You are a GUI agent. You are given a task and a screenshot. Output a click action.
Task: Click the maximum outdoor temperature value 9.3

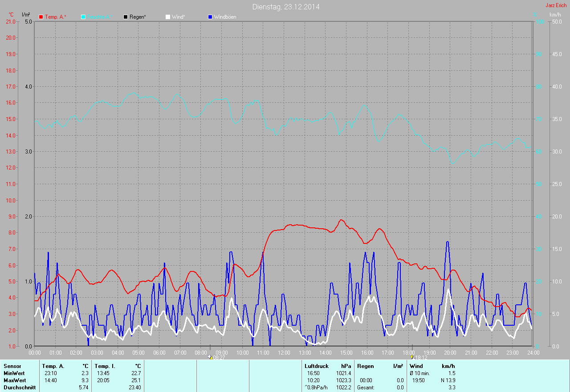[85, 380]
